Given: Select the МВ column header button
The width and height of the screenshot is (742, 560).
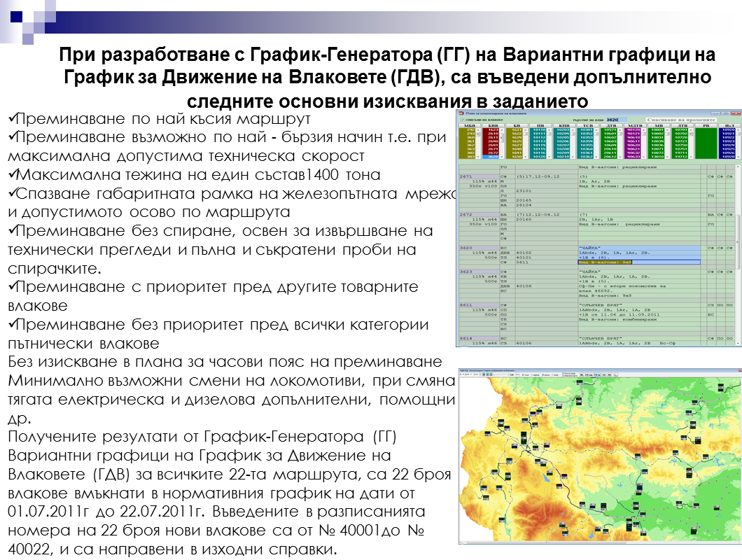Looking at the screenshot, I should 658,126.
